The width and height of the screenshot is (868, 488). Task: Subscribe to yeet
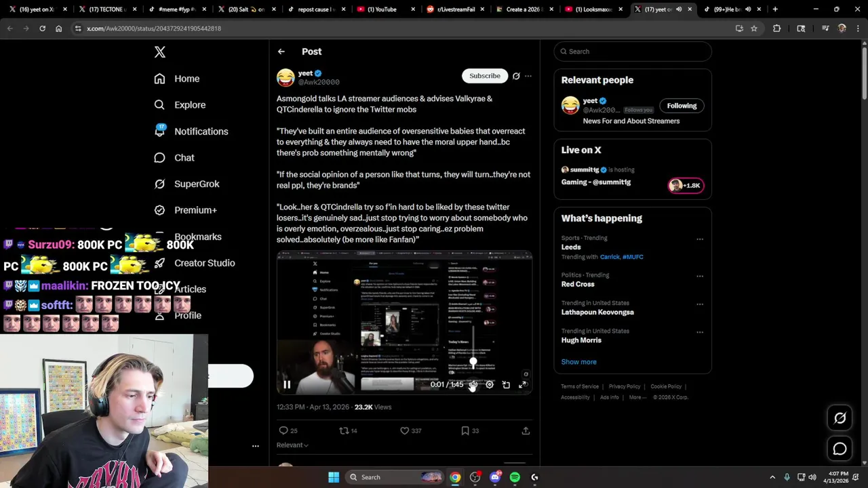(485, 76)
